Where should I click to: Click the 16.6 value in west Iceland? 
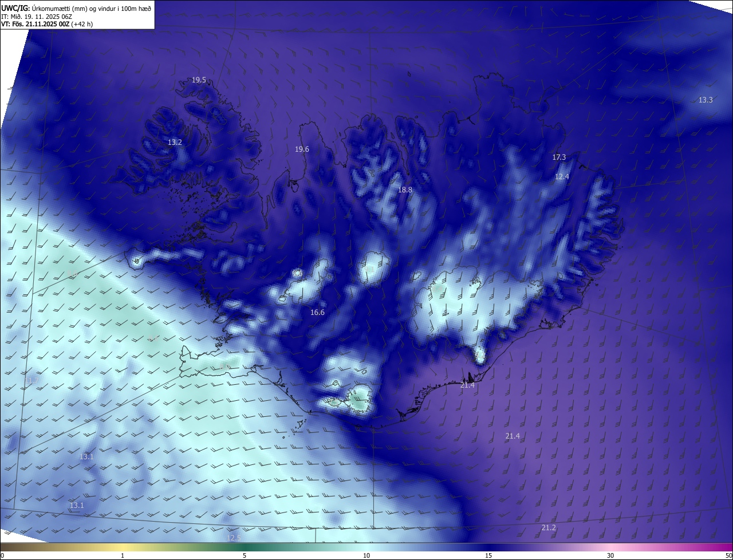click(317, 312)
